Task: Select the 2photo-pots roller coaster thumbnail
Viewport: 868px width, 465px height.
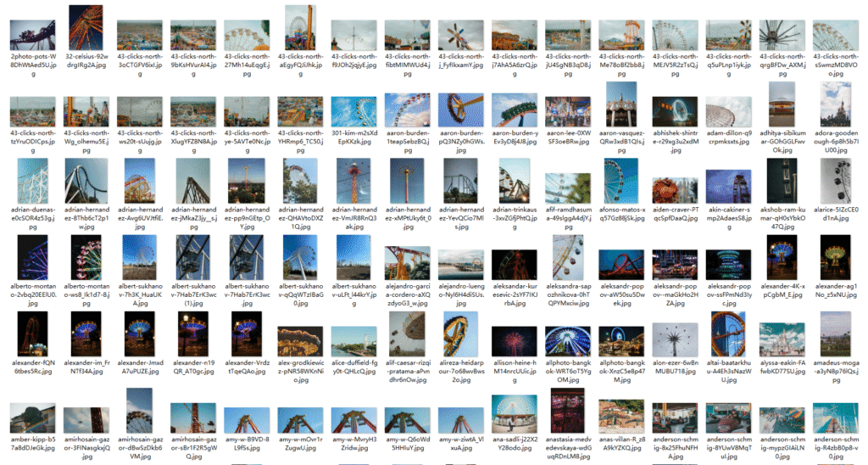Action: click(x=33, y=35)
